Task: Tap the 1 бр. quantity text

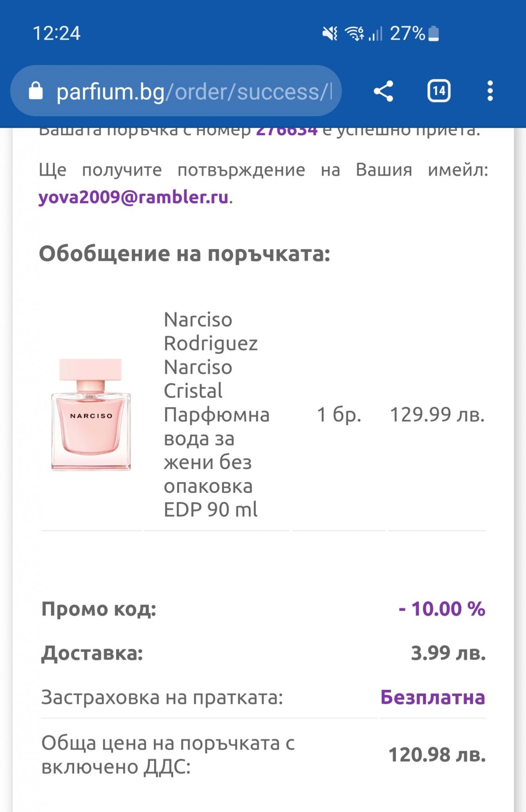Action: (339, 415)
